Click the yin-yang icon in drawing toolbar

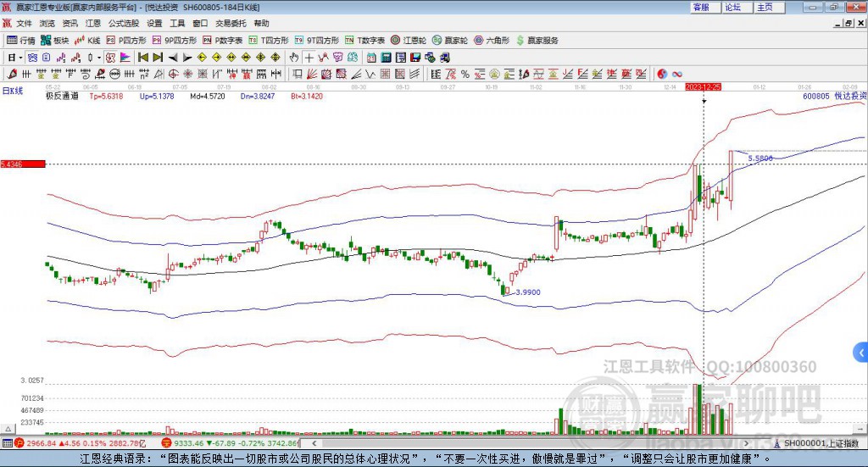(661, 74)
